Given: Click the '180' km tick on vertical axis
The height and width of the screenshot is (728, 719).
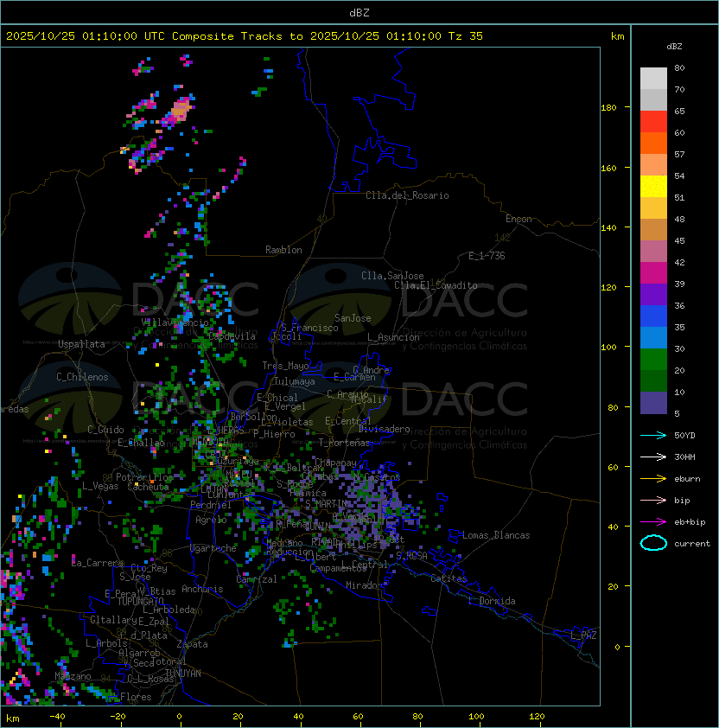Looking at the screenshot, I should pos(608,108).
